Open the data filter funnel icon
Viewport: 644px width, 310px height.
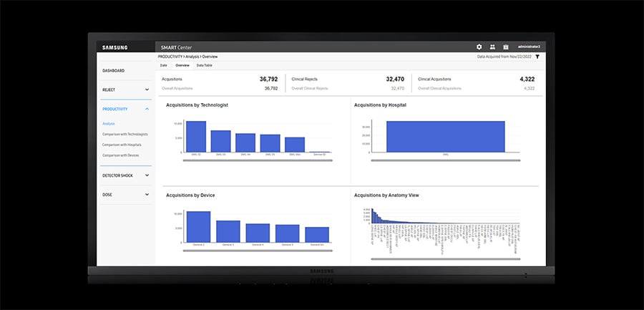[x=537, y=57]
